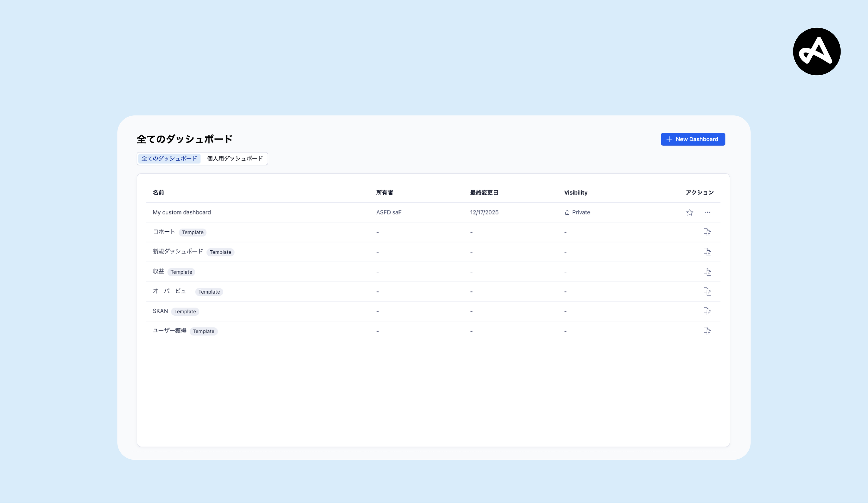
Task: Open three-dot menu for My custom dashboard
Action: click(x=707, y=212)
